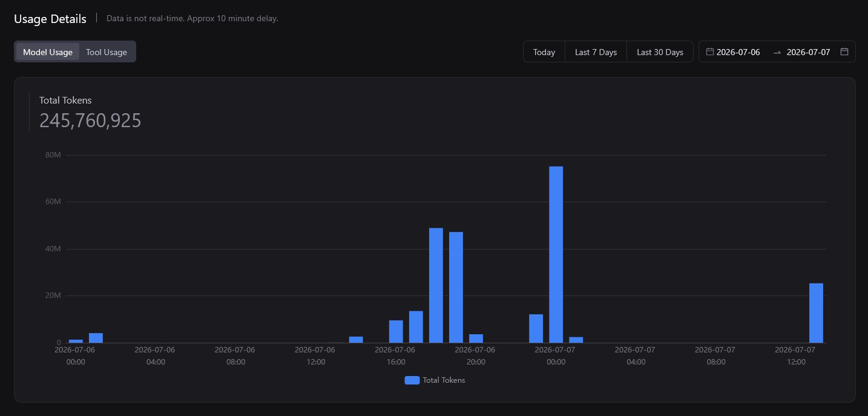Click the 245,760,925 total tokens figure
Screen dimensions: 868x416
(x=90, y=121)
